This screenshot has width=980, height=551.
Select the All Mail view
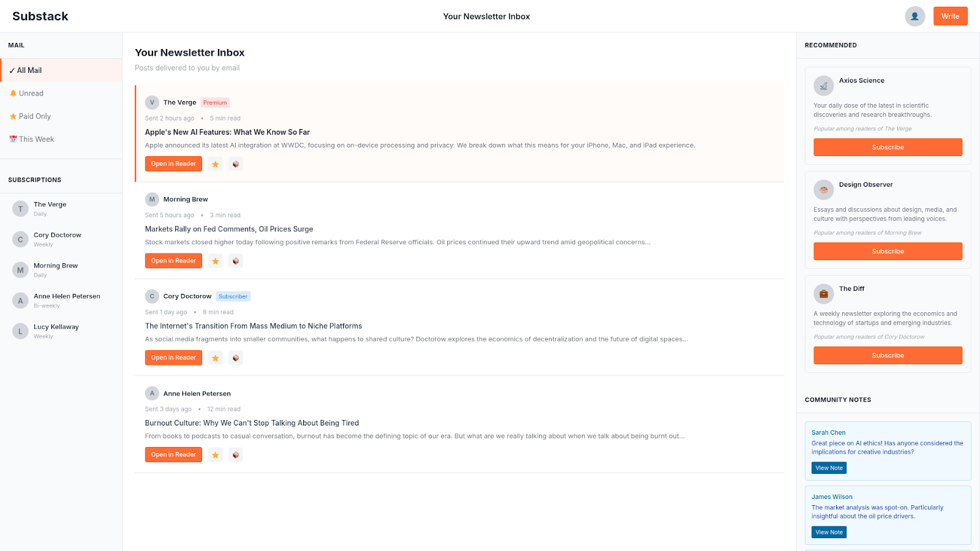click(x=29, y=70)
